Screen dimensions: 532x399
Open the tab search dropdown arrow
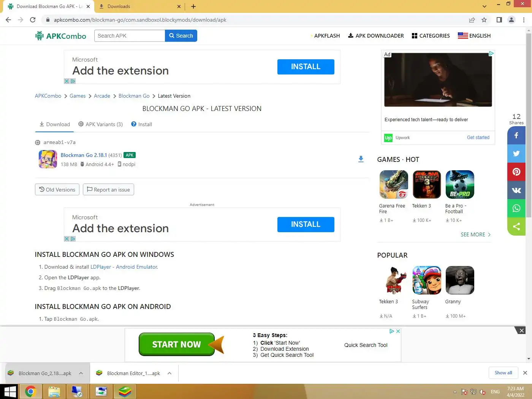click(484, 6)
